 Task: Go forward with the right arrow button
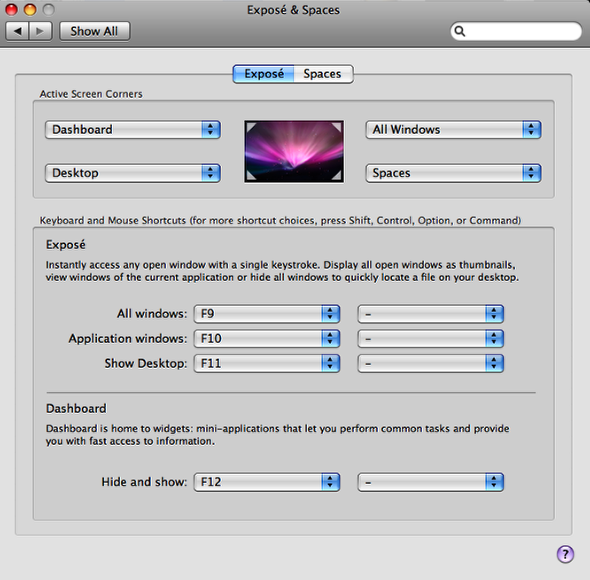click(40, 31)
